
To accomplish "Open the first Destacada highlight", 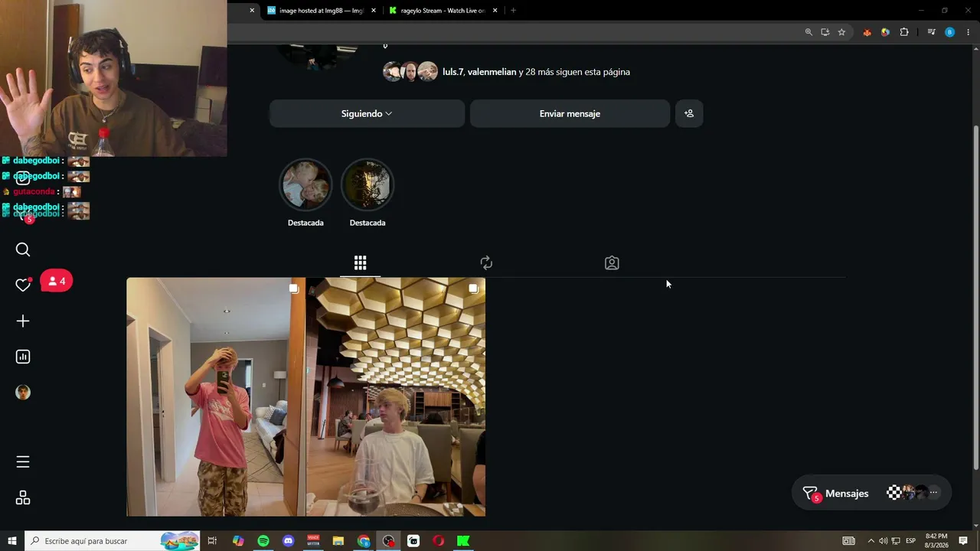I will tap(305, 184).
